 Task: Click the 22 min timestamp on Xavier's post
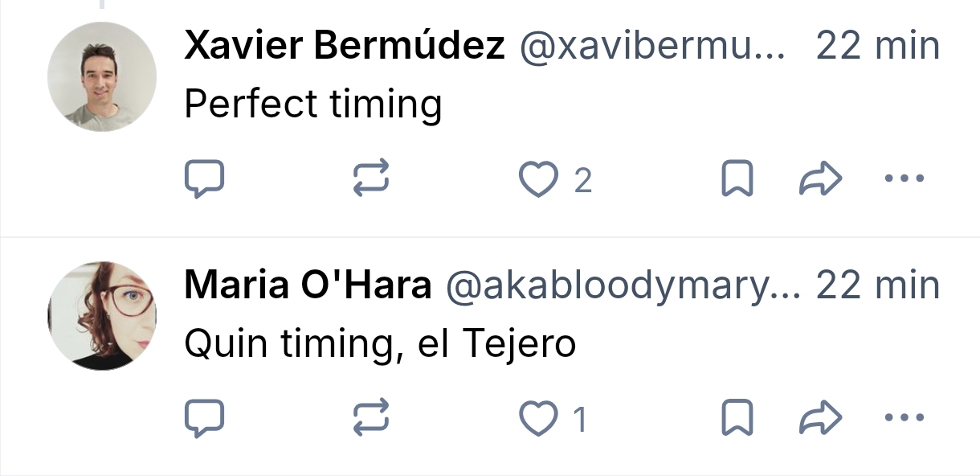[877, 47]
